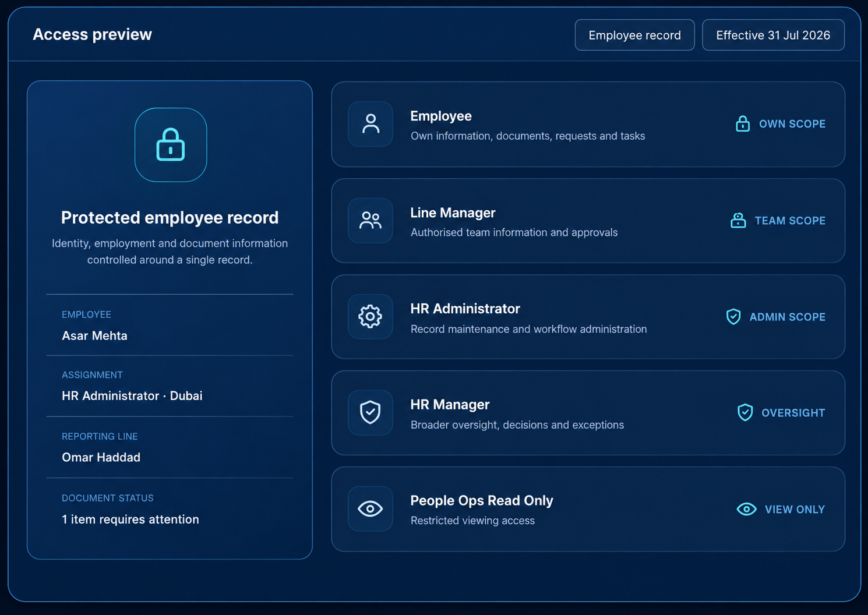Select the VIEW ONLY label
Viewport: 868px width, 615px height.
[x=795, y=510]
